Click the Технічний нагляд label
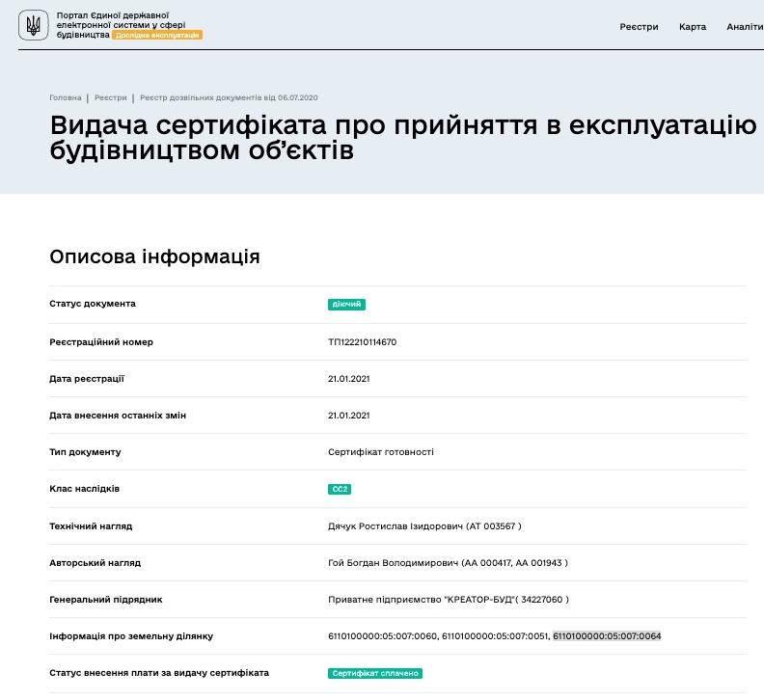The height and width of the screenshot is (700, 764). click(x=91, y=526)
